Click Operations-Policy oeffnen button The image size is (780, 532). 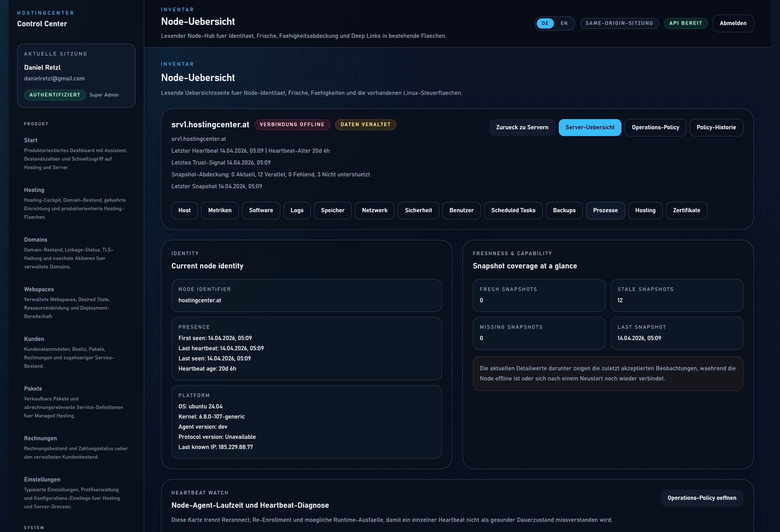point(702,498)
